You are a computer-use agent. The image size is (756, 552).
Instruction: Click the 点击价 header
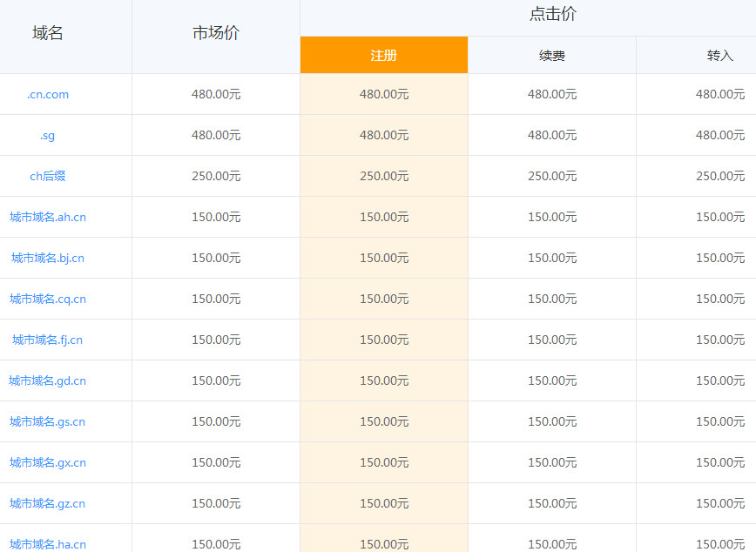(x=552, y=15)
